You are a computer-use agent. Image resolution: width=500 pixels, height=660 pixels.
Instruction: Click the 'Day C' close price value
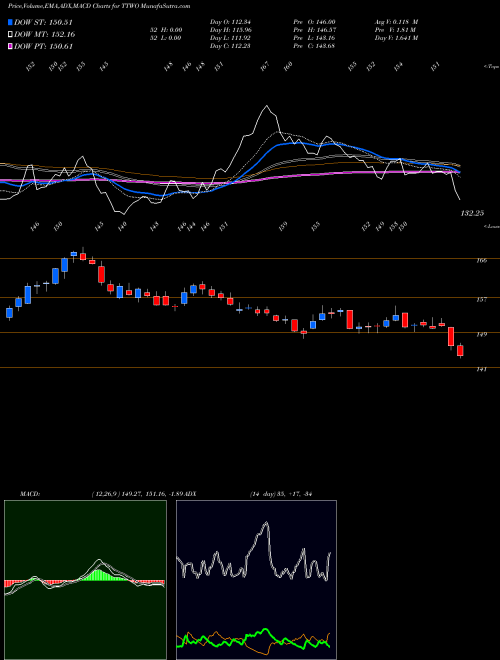click(230, 46)
